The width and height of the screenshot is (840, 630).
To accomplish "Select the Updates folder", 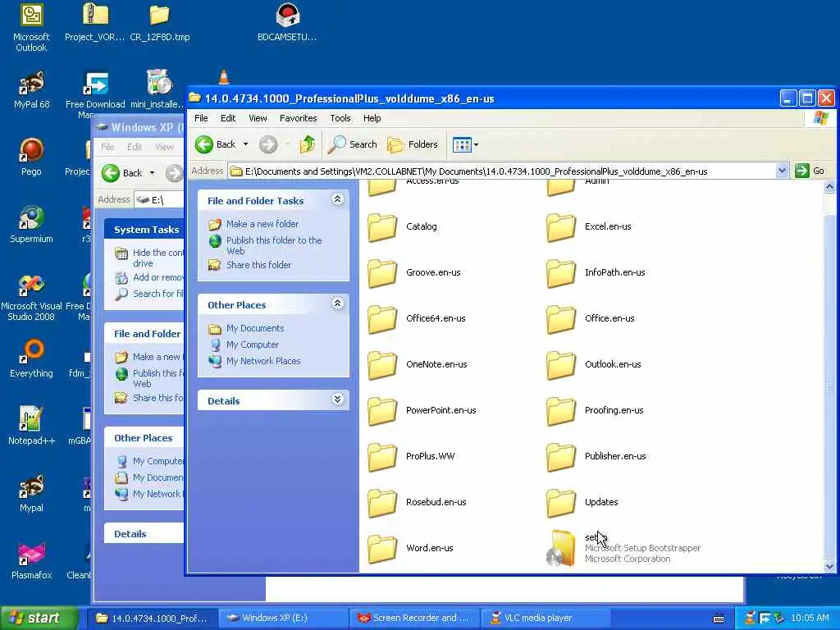I will [x=582, y=503].
